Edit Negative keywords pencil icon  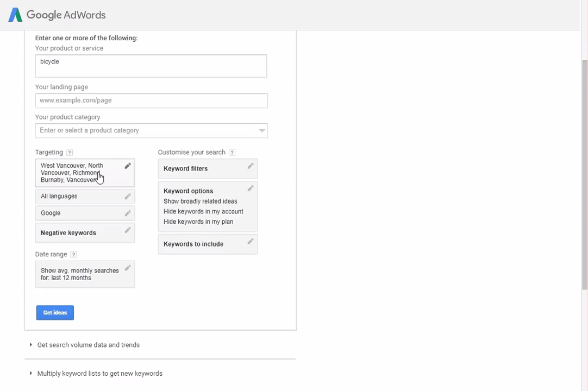point(128,230)
